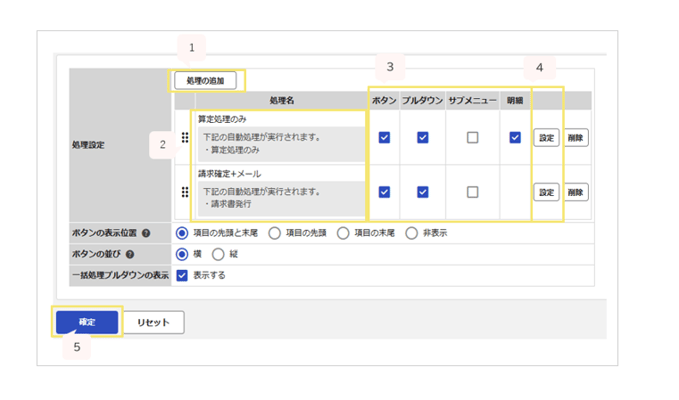This screenshot has height=400, width=679.
Task: Select 項目の末尾 radio option
Action: (x=343, y=233)
